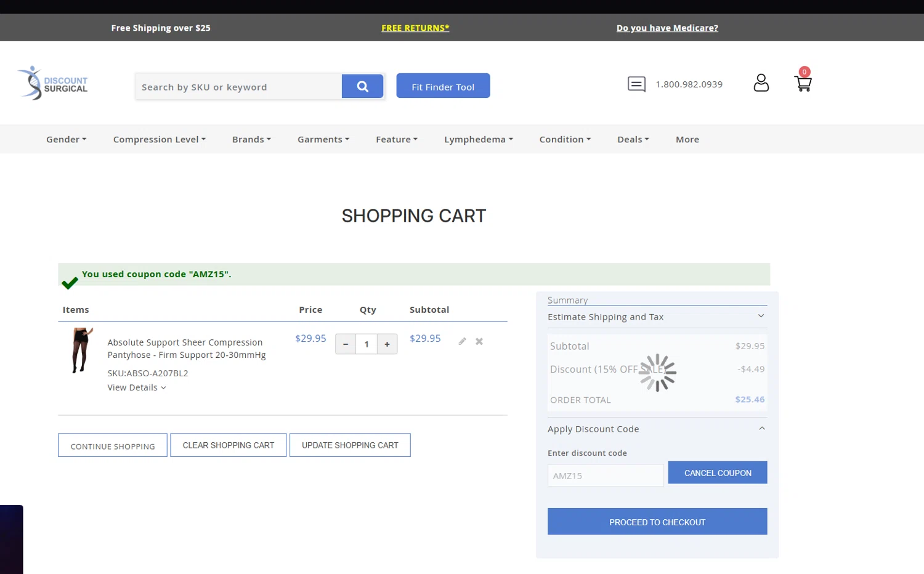Click the Cancel Coupon button

pos(717,473)
